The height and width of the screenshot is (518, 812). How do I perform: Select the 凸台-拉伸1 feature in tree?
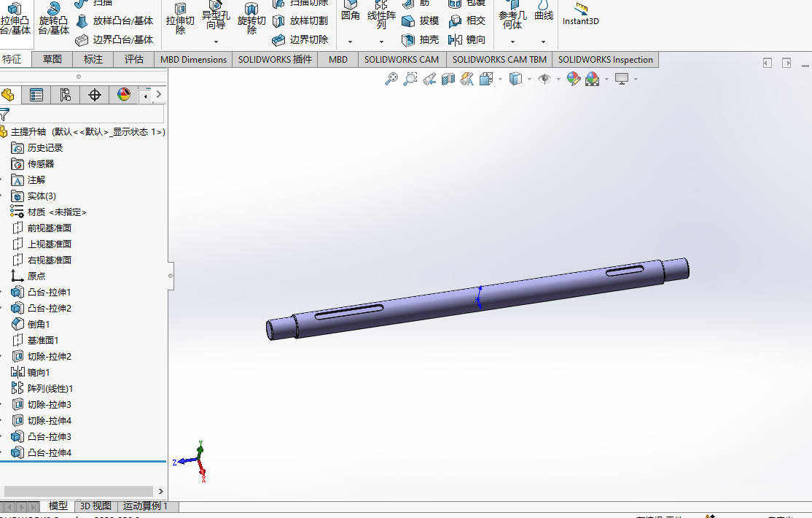point(42,292)
